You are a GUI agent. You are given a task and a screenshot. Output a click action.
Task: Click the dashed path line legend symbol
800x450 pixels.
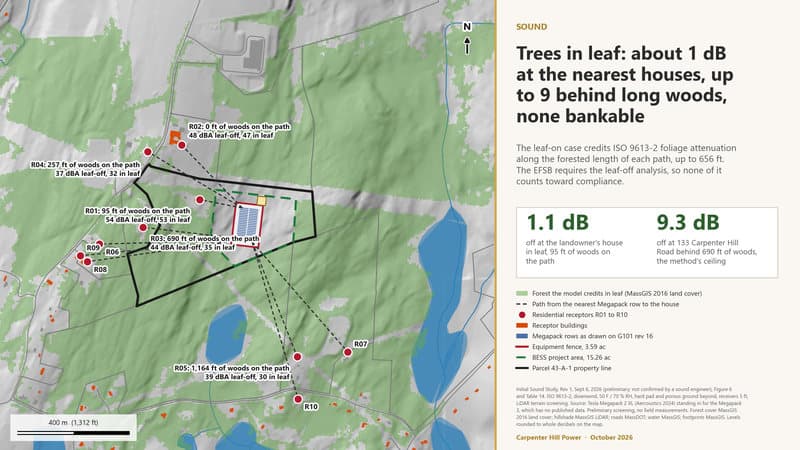[x=522, y=304]
